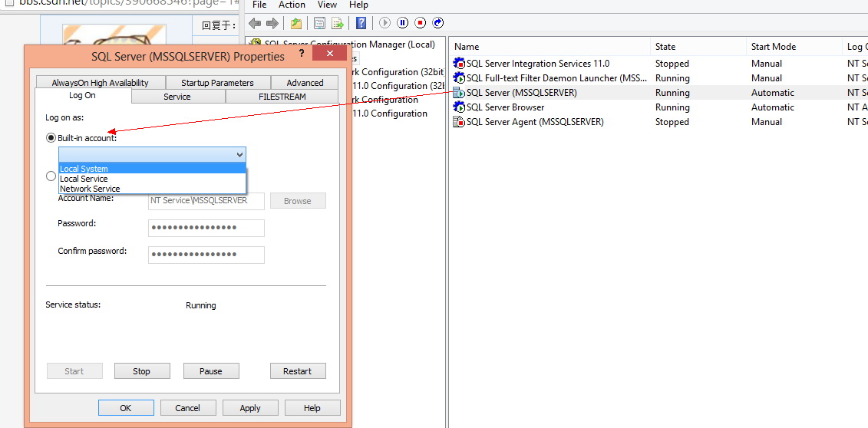Click the Stop Service red square icon
Image resolution: width=868 pixels, height=428 pixels.
[420, 23]
